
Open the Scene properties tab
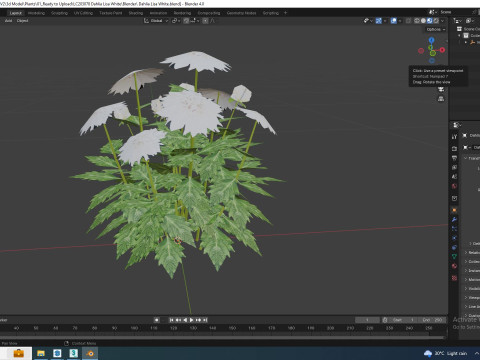point(454,177)
